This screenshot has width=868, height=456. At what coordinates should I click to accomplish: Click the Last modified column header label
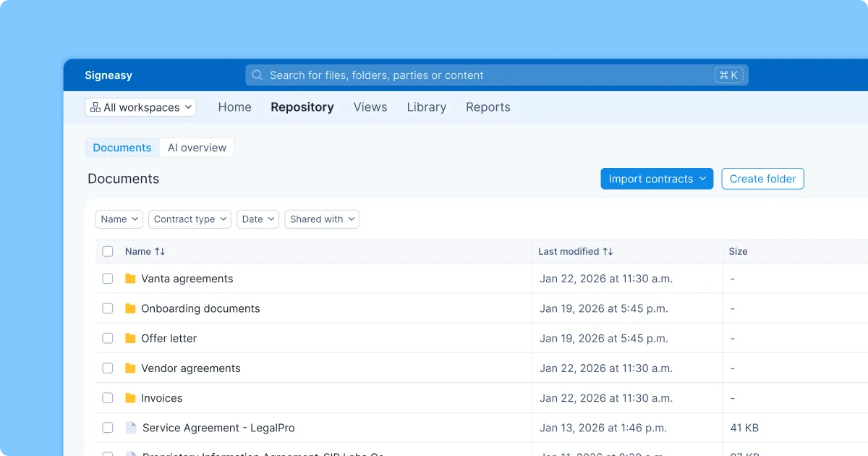point(569,251)
